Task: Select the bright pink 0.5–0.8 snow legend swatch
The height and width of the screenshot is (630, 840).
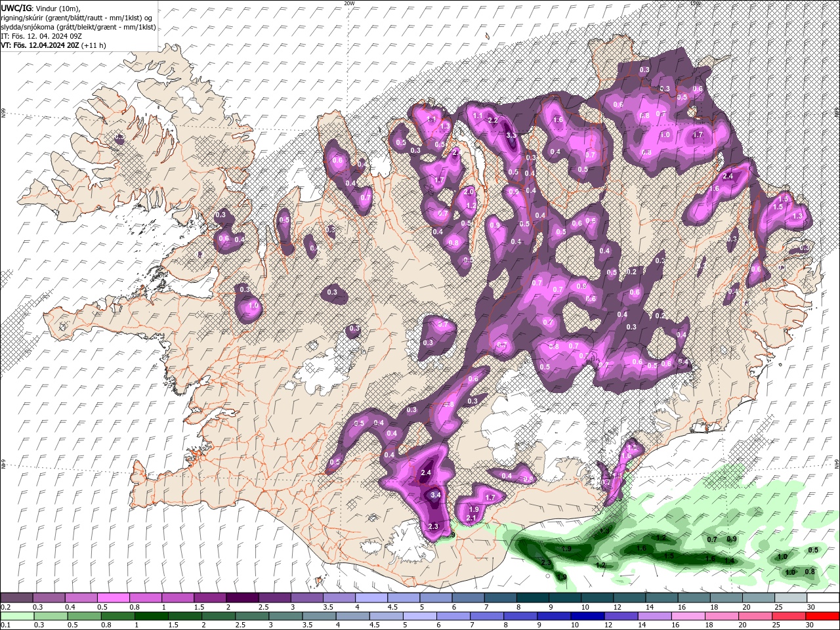Action: click(113, 598)
